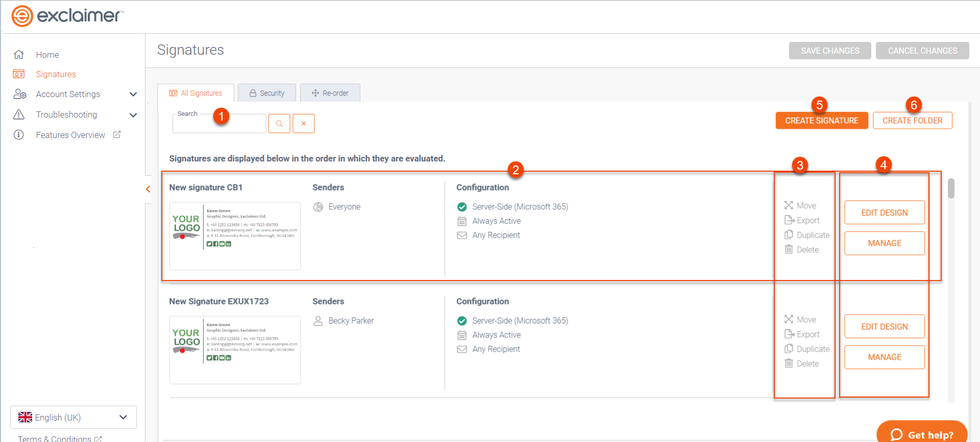Switch to the Security tab

point(267,93)
